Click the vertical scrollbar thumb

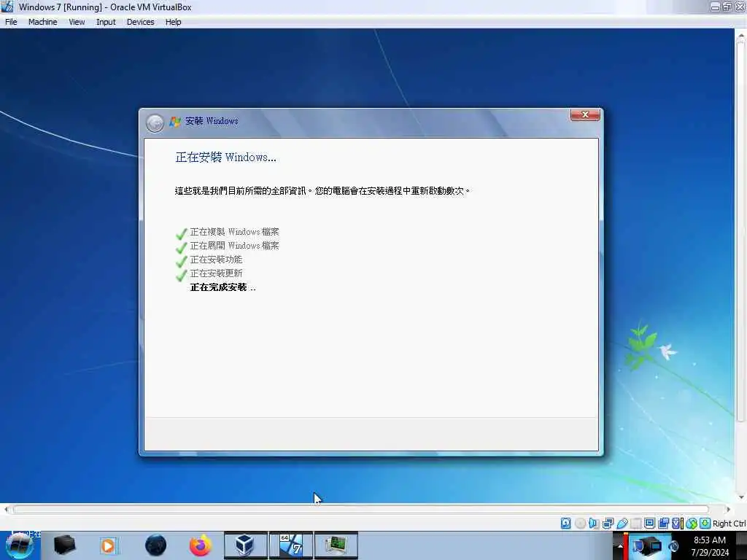pos(741,231)
